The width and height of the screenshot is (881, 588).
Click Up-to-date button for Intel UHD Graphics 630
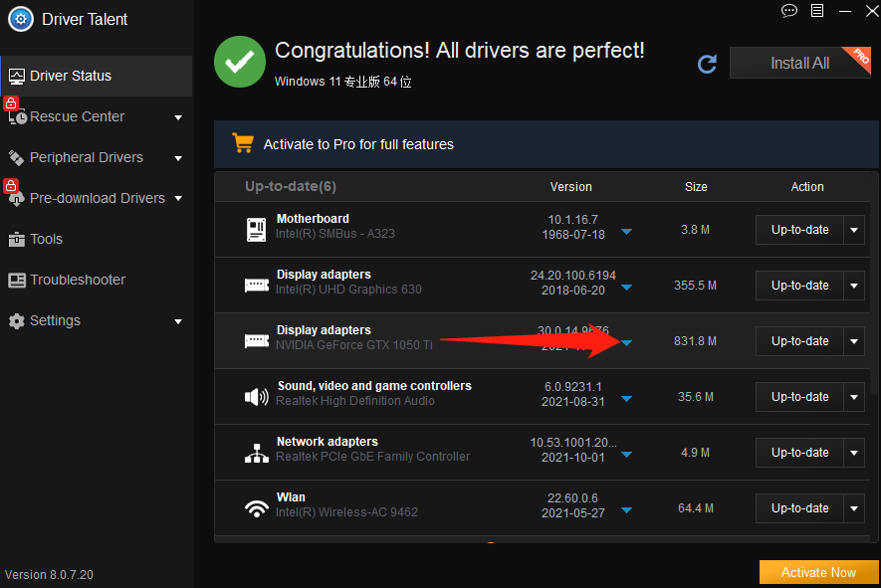coord(799,286)
